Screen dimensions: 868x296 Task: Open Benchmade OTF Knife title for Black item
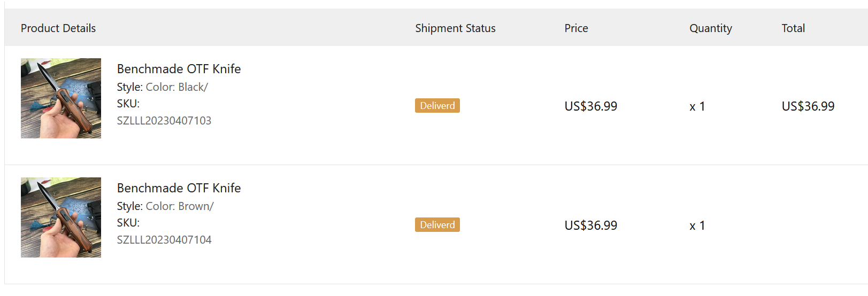179,69
